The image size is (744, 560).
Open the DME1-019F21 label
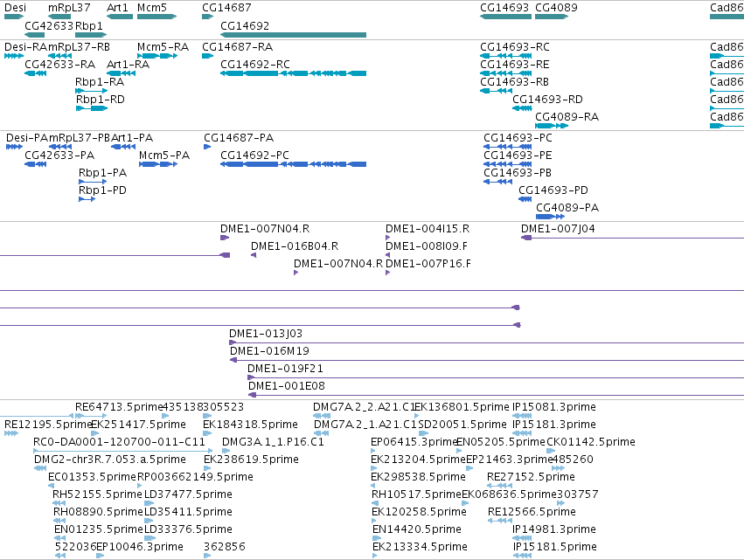[x=285, y=369]
